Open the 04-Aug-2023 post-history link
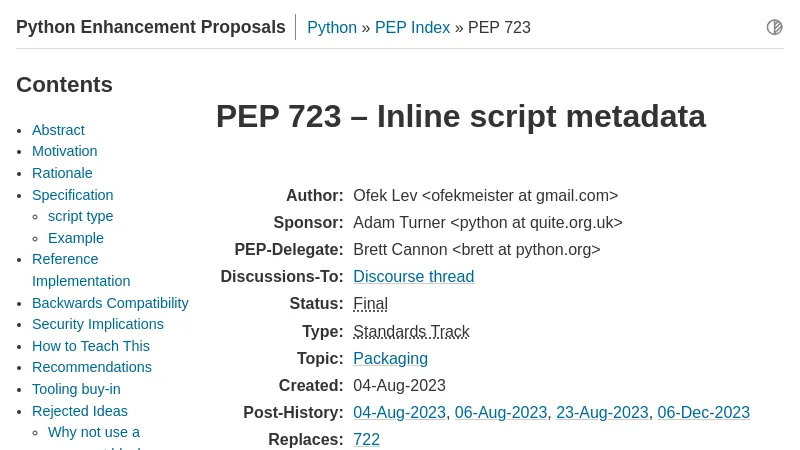Screen dimensions: 800x450 click(399, 413)
